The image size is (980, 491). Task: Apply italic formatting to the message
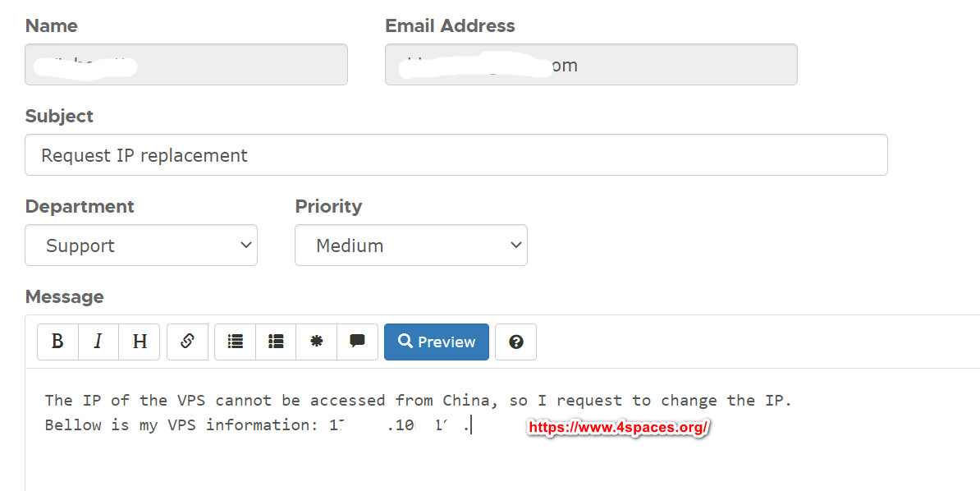pos(98,342)
